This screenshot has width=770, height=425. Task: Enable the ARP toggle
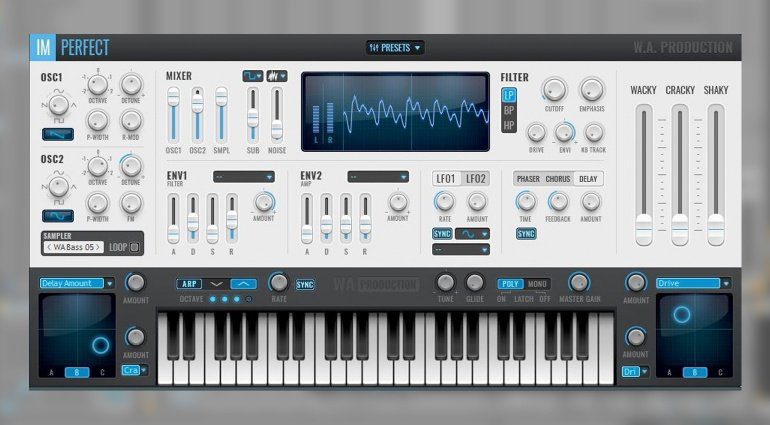coord(190,284)
